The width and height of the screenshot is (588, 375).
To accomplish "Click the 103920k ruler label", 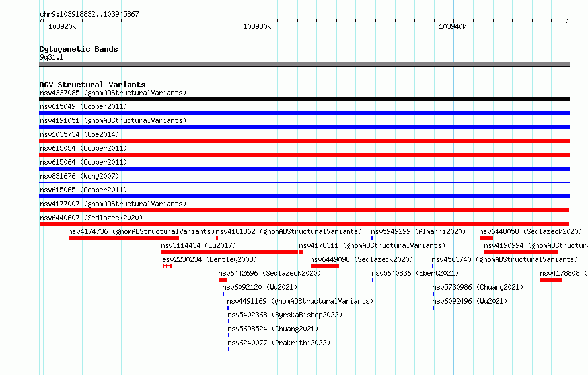I will 62,26.
